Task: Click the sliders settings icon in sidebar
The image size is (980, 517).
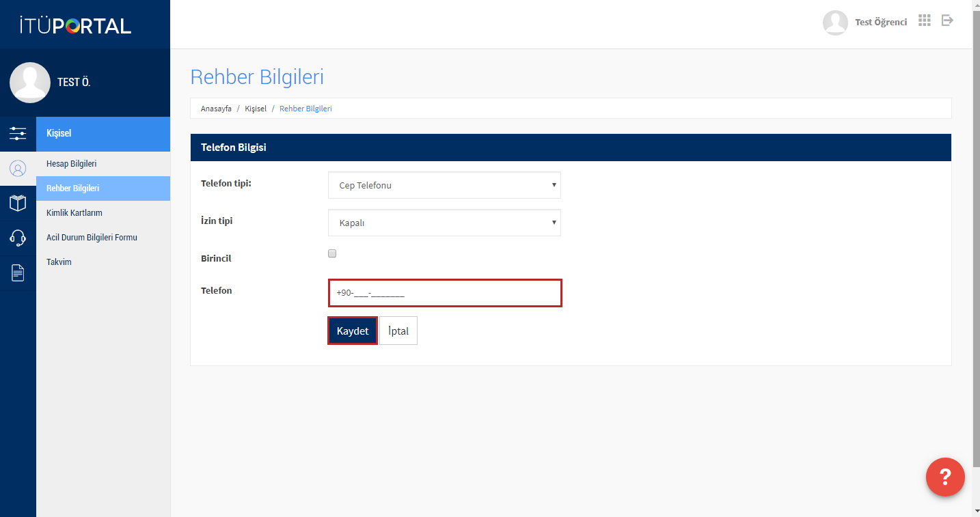Action: coord(18,134)
